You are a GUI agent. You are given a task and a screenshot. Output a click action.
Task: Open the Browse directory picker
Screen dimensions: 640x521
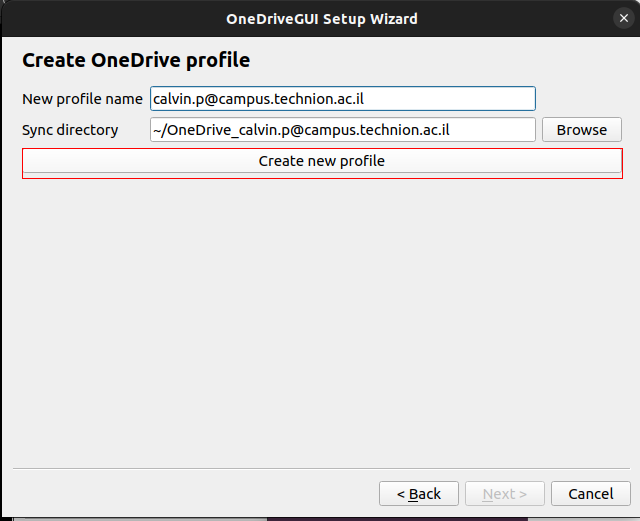tap(582, 130)
